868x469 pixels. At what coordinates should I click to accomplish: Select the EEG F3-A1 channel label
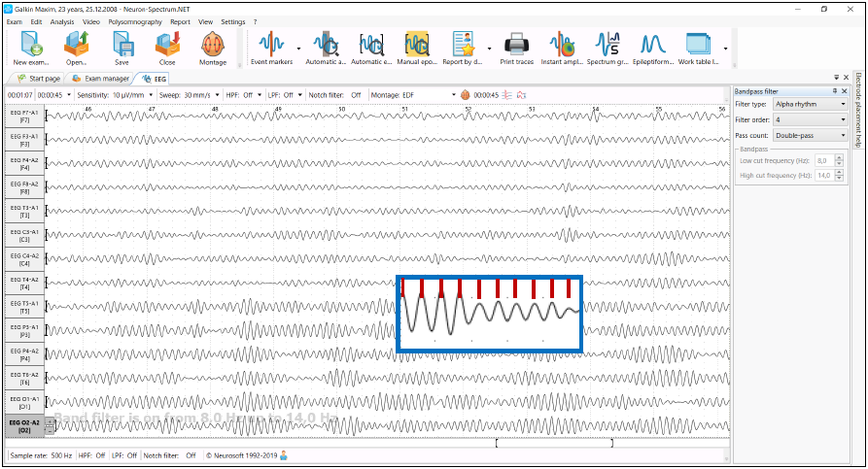(x=24, y=140)
